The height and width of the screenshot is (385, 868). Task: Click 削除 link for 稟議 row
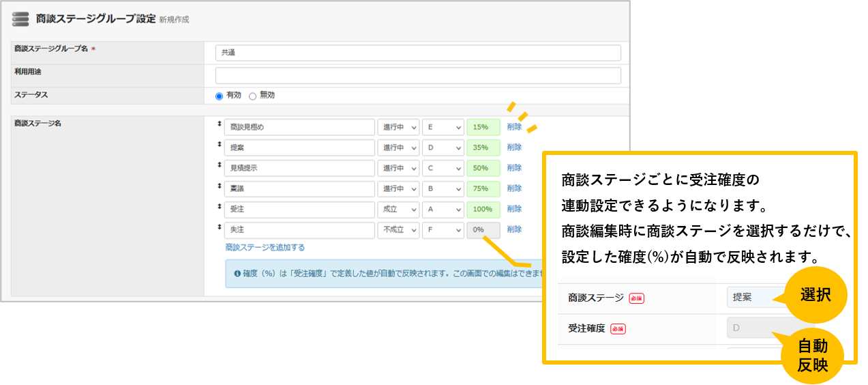click(x=514, y=188)
